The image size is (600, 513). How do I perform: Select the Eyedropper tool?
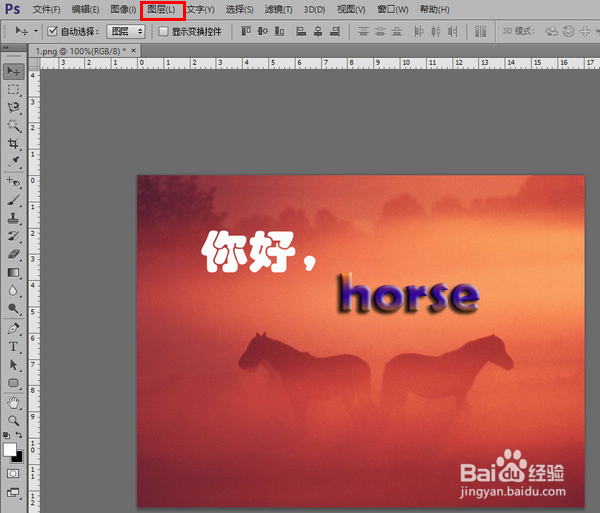click(13, 162)
